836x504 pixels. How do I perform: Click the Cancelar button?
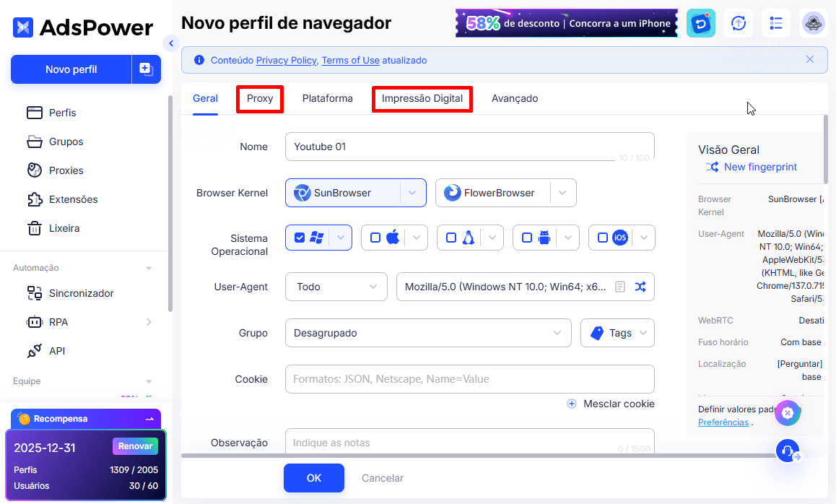click(x=383, y=478)
